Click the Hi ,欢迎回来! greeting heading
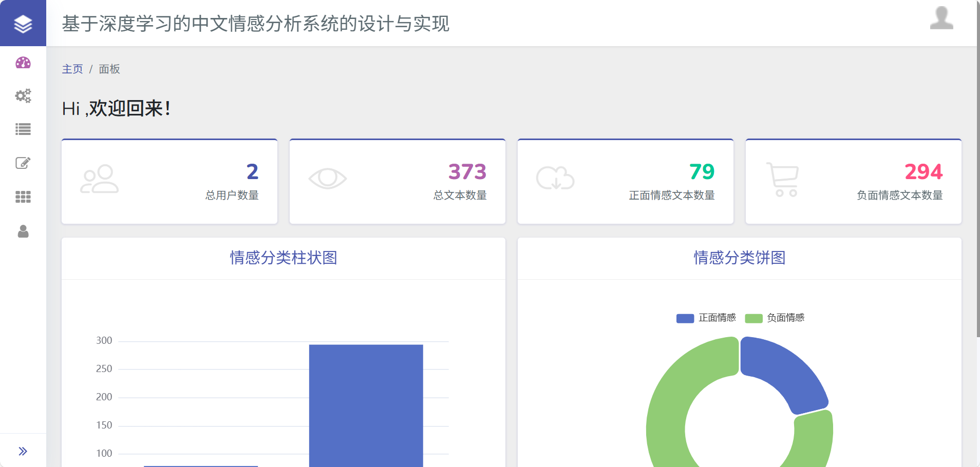The height and width of the screenshot is (467, 980). (x=116, y=108)
